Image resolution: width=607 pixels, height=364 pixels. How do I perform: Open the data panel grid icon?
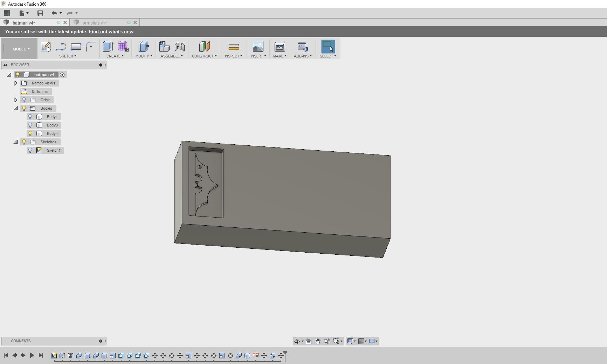click(x=7, y=13)
